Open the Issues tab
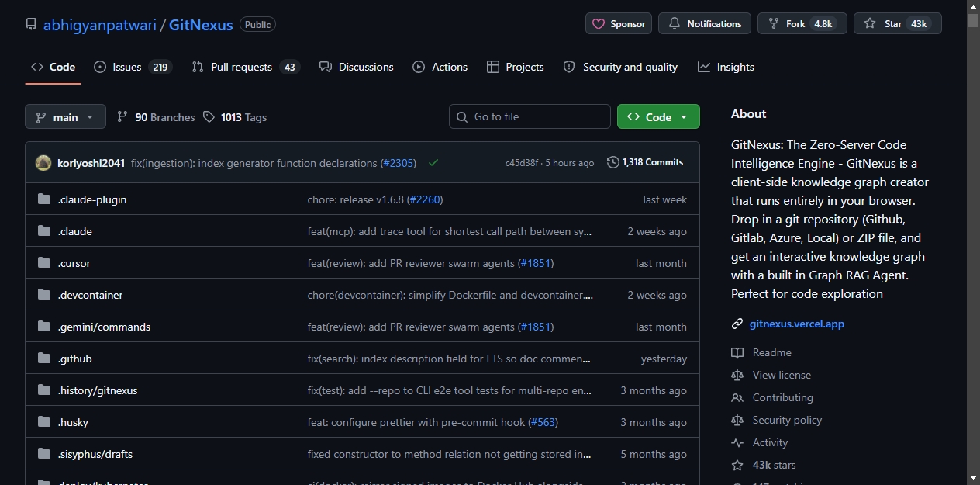This screenshot has height=485, width=980. [133, 67]
